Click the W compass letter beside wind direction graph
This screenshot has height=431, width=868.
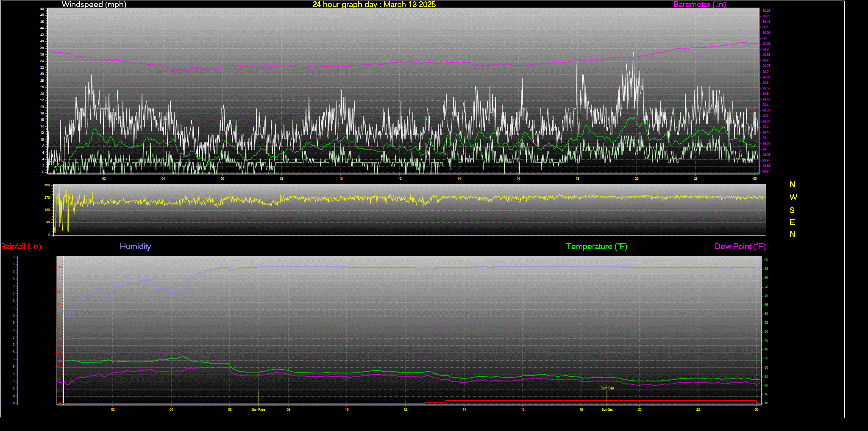tap(793, 197)
